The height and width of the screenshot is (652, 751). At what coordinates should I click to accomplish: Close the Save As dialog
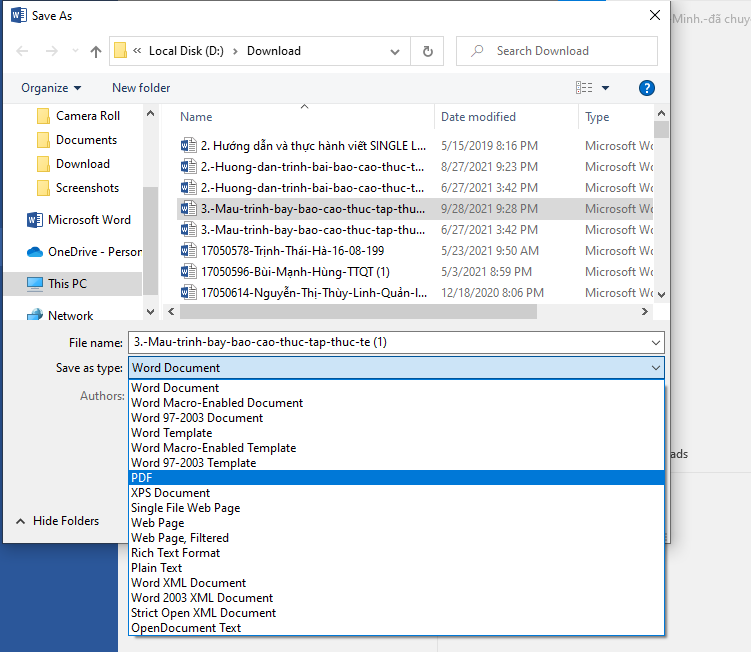(x=655, y=15)
